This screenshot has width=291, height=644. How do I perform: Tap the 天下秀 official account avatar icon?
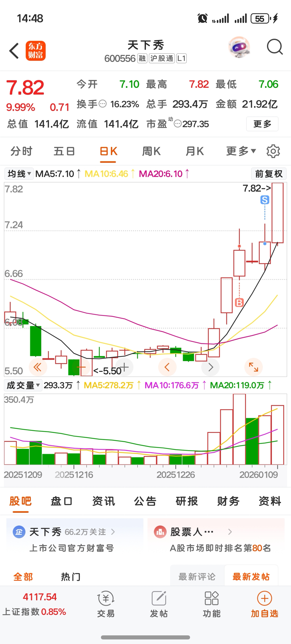(19, 532)
